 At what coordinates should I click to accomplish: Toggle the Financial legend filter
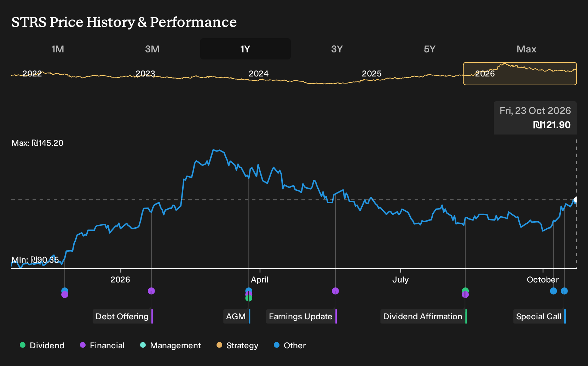pos(102,345)
